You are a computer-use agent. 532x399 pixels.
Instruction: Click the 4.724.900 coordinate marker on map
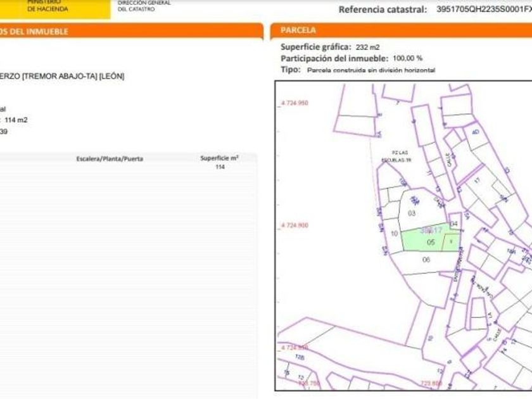294,226
